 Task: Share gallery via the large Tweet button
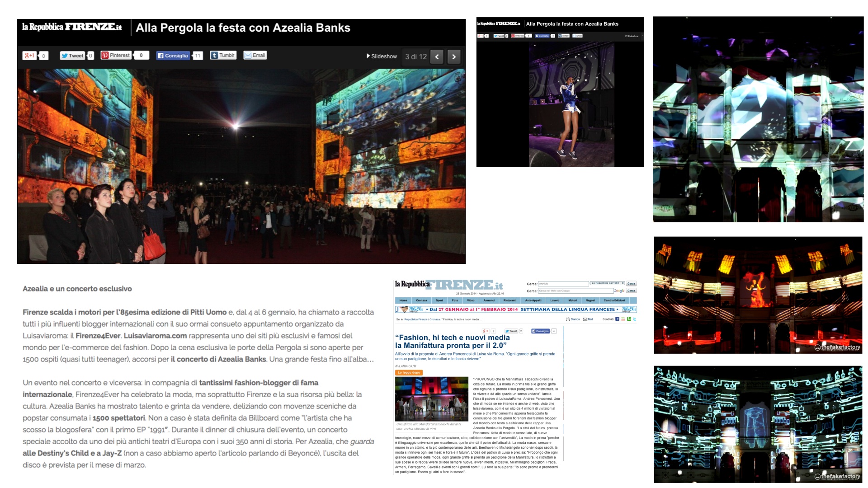pyautogui.click(x=72, y=56)
